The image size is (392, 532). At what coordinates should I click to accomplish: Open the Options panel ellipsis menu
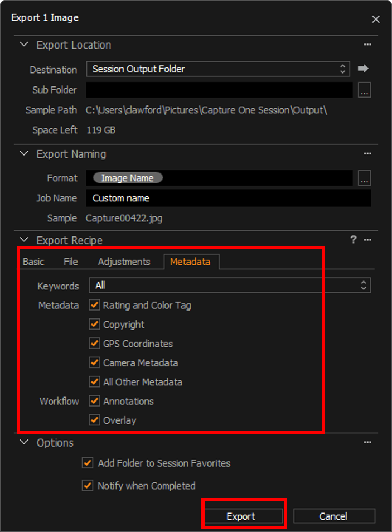click(x=367, y=442)
